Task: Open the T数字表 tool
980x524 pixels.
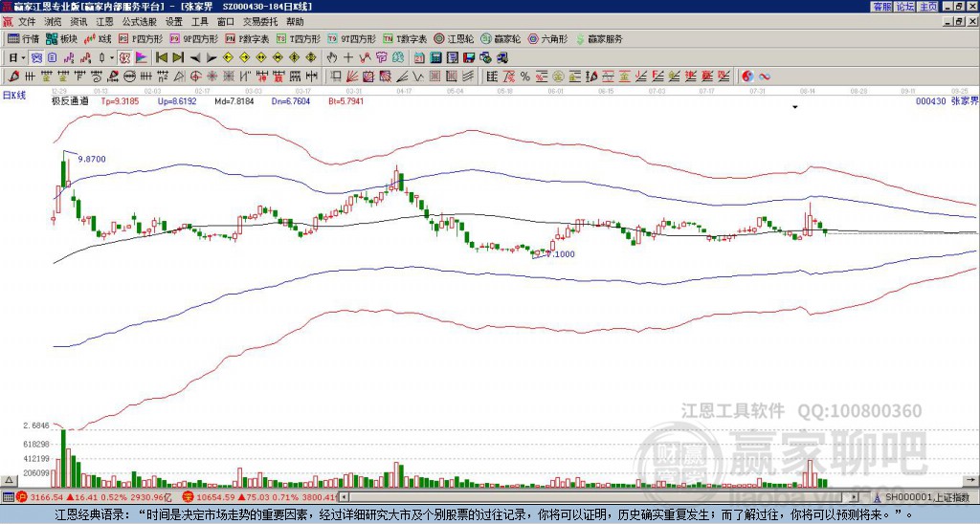Action: tap(405, 38)
